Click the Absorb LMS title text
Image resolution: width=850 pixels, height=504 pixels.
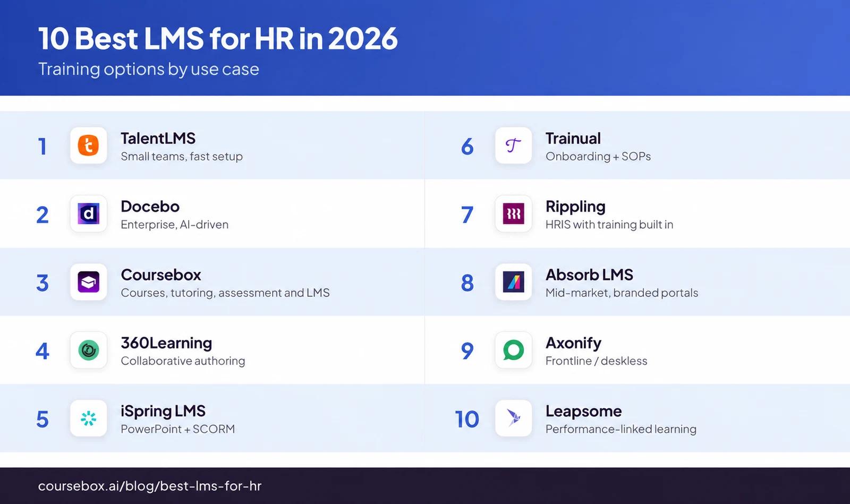(x=590, y=275)
